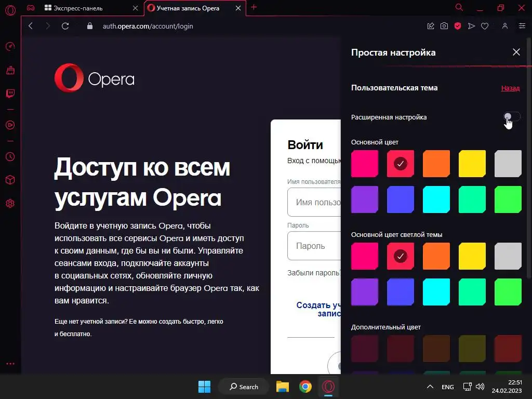Pick orange swatch under светлой темы

436,256
